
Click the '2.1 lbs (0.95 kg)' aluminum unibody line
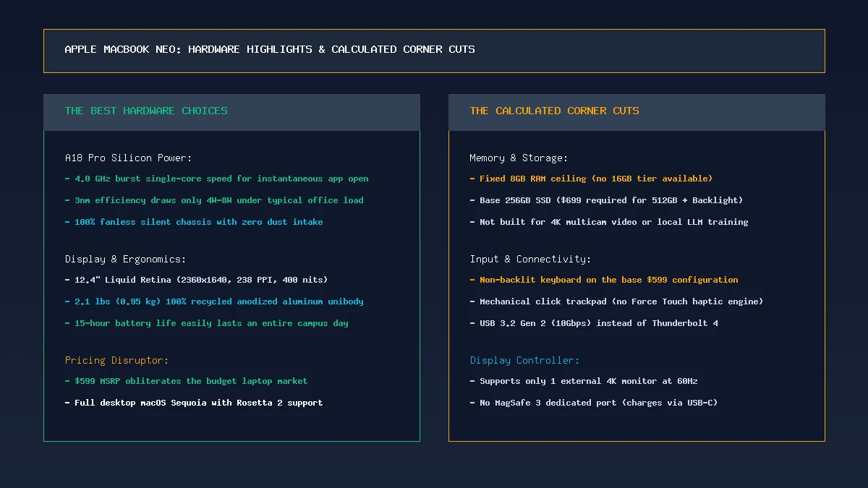pyautogui.click(x=214, y=301)
